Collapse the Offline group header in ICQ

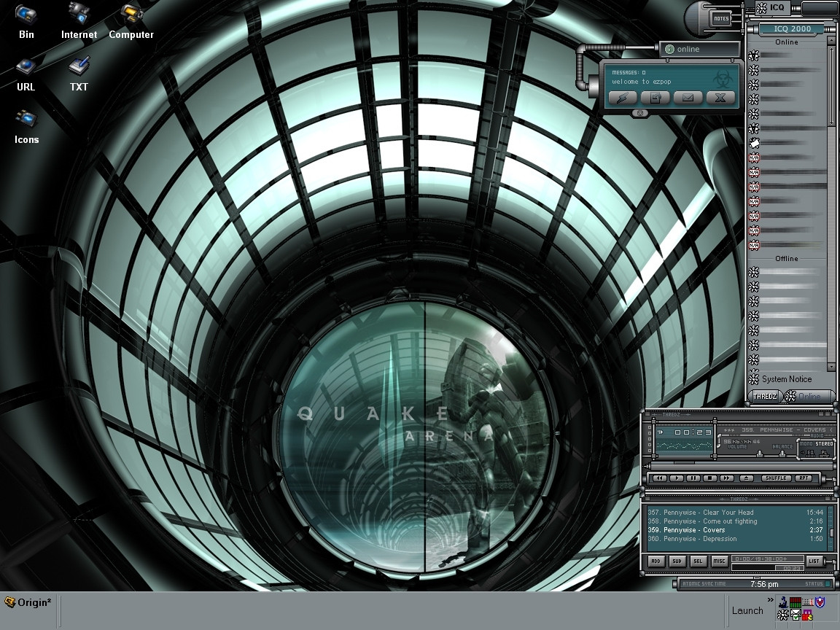787,258
